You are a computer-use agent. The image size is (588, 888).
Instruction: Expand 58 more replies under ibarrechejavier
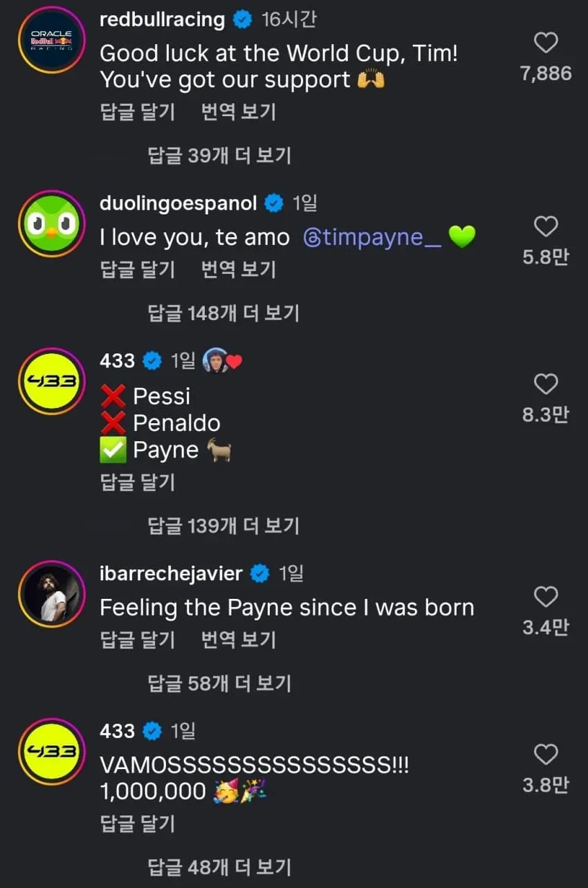(219, 684)
